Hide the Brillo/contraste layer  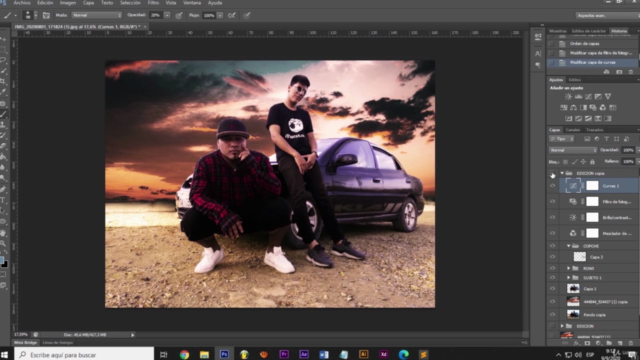[553, 218]
